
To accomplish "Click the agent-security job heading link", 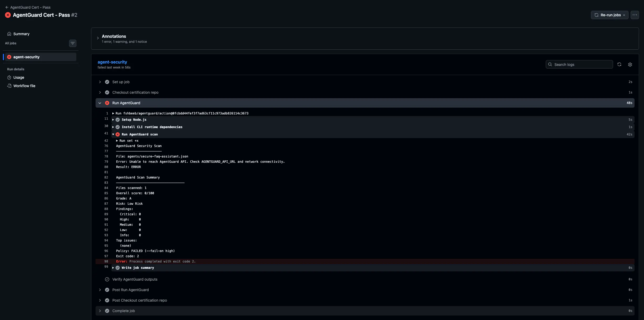I will click(112, 62).
